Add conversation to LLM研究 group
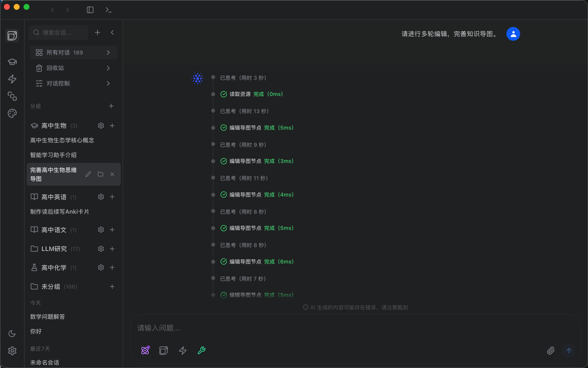Image resolution: width=588 pixels, height=368 pixels. click(112, 249)
